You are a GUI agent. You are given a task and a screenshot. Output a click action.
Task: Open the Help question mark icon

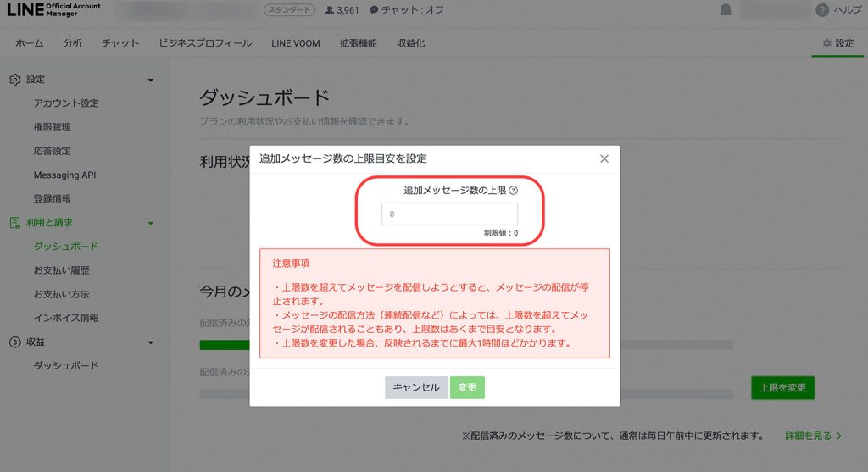point(822,10)
